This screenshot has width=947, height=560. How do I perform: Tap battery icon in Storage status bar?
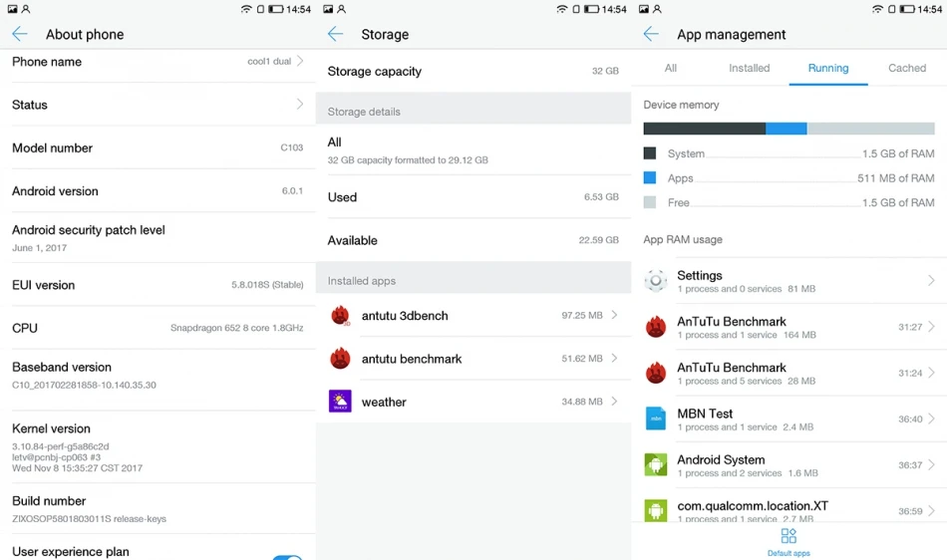591,9
